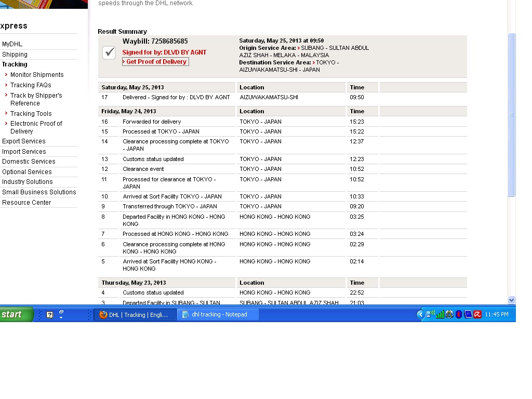Click 'Signed for by: DLVD BY AGNT' red text
The height and width of the screenshot is (399, 532).
(164, 52)
